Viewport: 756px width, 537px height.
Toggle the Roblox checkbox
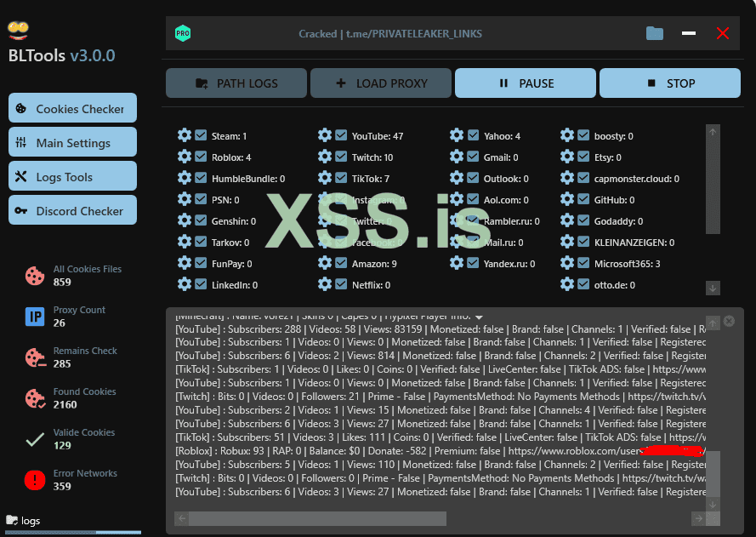pyautogui.click(x=201, y=157)
